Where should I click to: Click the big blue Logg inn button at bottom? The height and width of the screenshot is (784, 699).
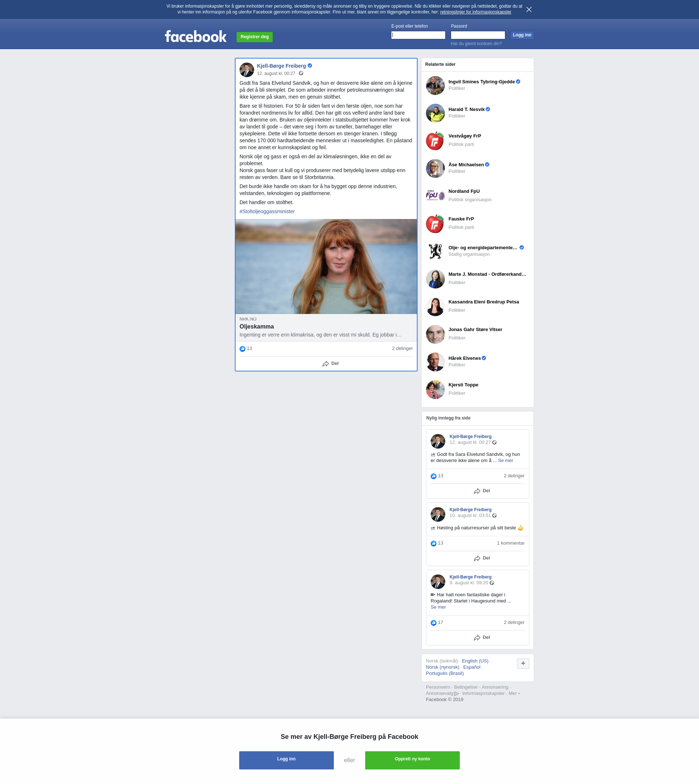[x=286, y=760]
